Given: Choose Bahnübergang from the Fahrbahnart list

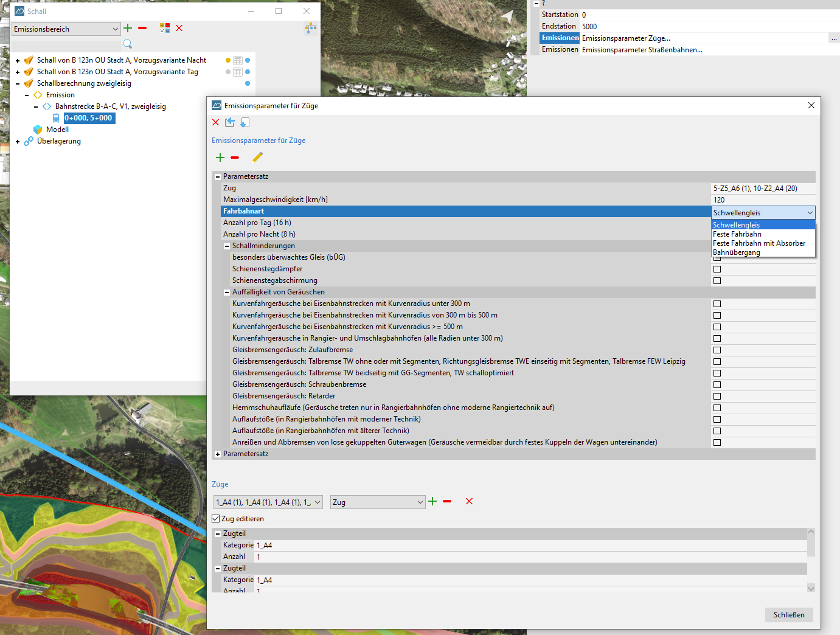Looking at the screenshot, I should (x=736, y=252).
